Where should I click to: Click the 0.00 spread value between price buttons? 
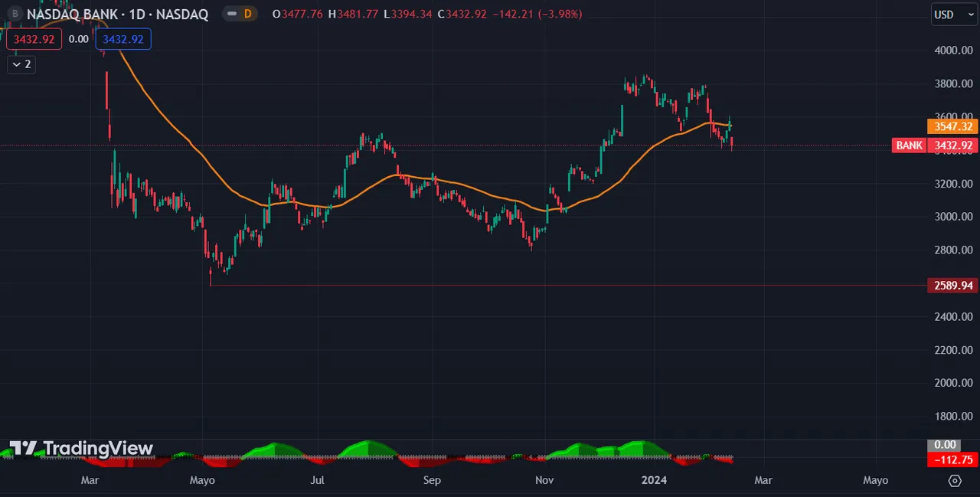click(79, 39)
